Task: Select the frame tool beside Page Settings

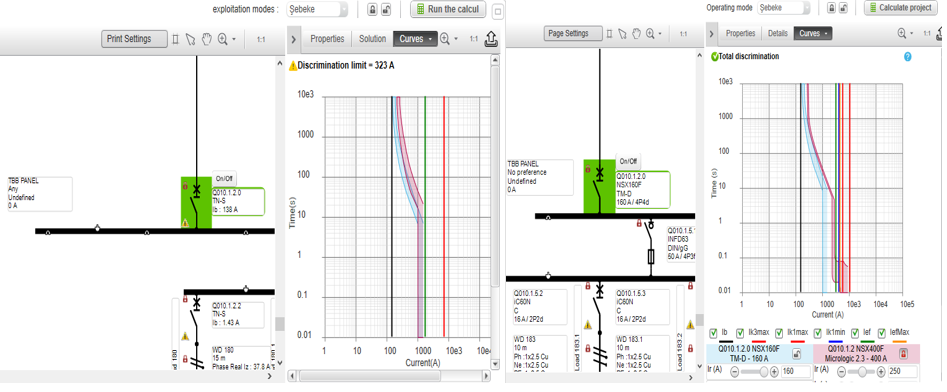Action: [x=609, y=34]
